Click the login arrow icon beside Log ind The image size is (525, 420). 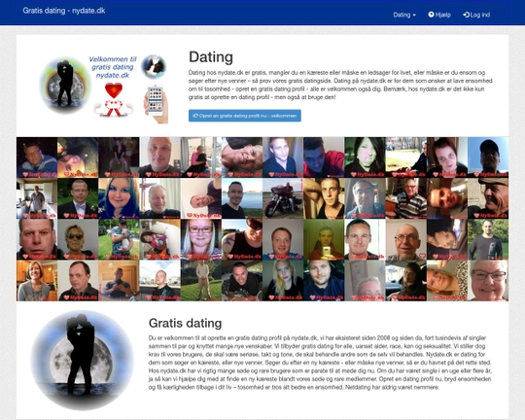[x=466, y=15]
